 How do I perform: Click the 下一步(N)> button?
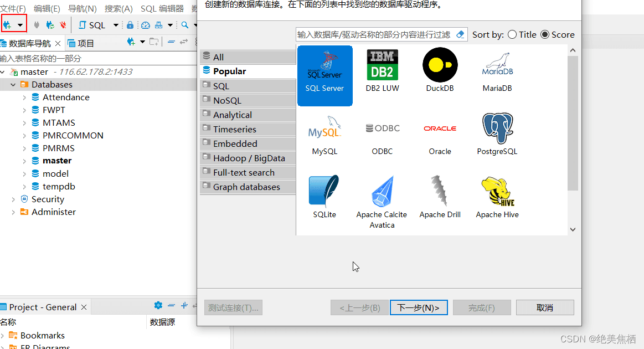click(x=419, y=307)
